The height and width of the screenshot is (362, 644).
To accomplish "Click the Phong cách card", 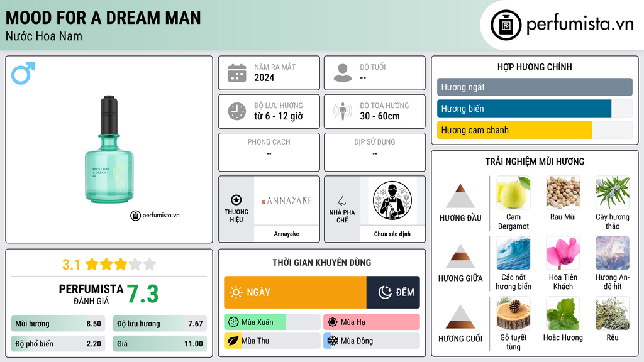I will 269,152.
